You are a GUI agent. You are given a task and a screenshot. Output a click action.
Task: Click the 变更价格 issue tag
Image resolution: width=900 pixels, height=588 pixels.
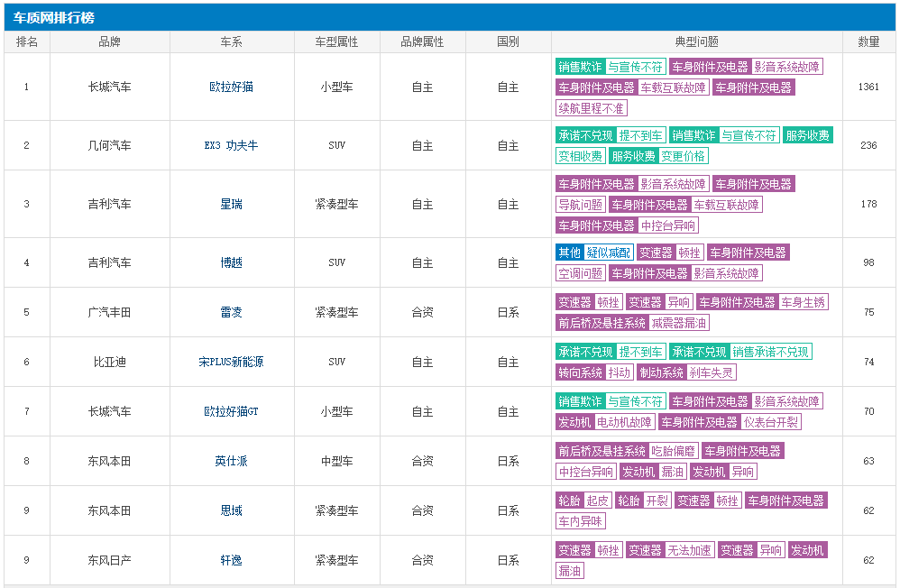(x=683, y=156)
